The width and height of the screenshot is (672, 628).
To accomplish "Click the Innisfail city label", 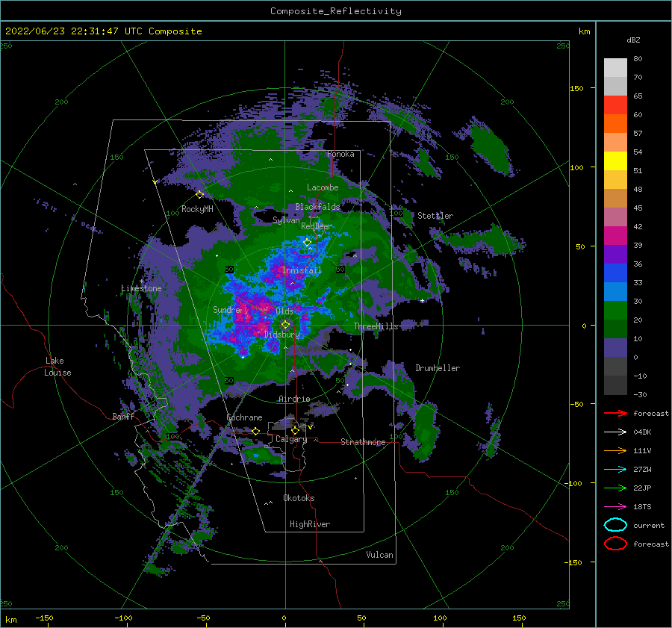I will (x=302, y=270).
